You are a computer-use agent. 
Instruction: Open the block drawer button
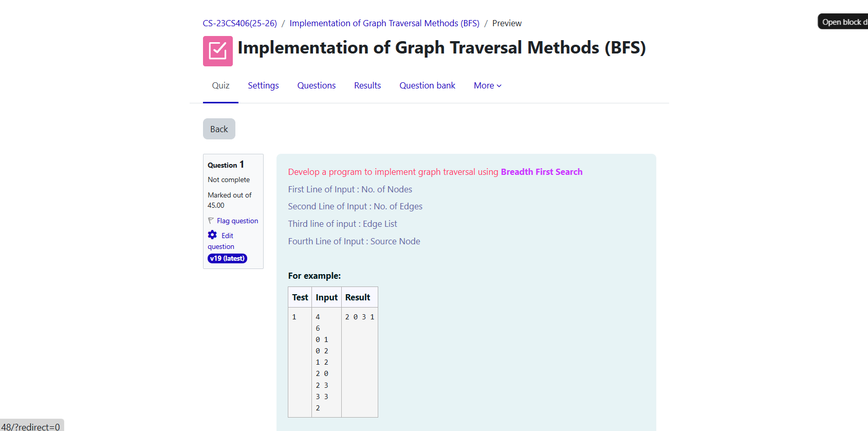pos(843,22)
